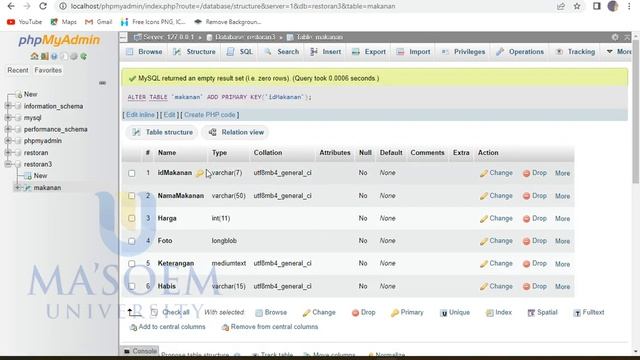This screenshot has height=360, width=640.
Task: Go to the Export tab
Action: [x=369, y=52]
